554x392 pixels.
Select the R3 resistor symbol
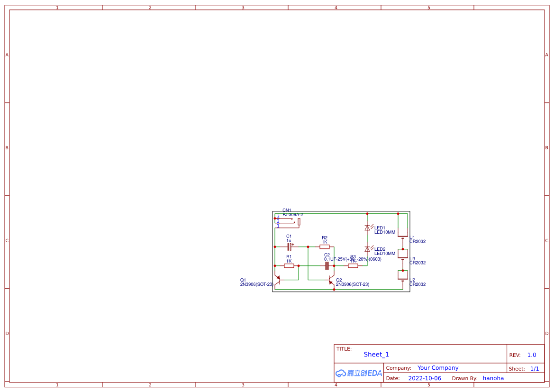coord(353,265)
